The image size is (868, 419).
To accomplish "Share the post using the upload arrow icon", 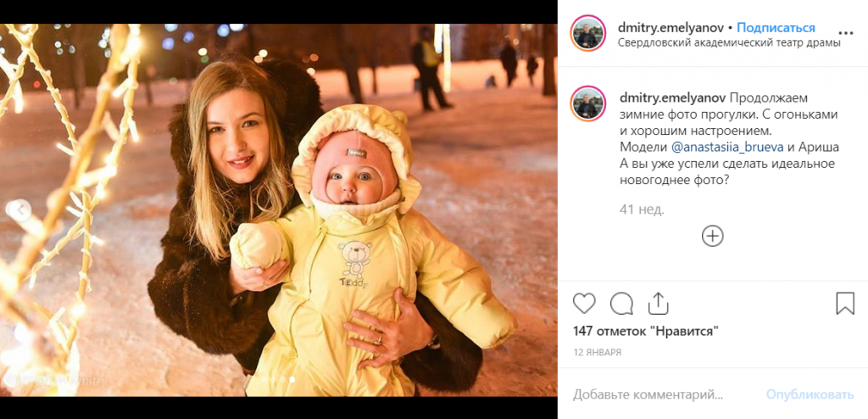I will 658,303.
